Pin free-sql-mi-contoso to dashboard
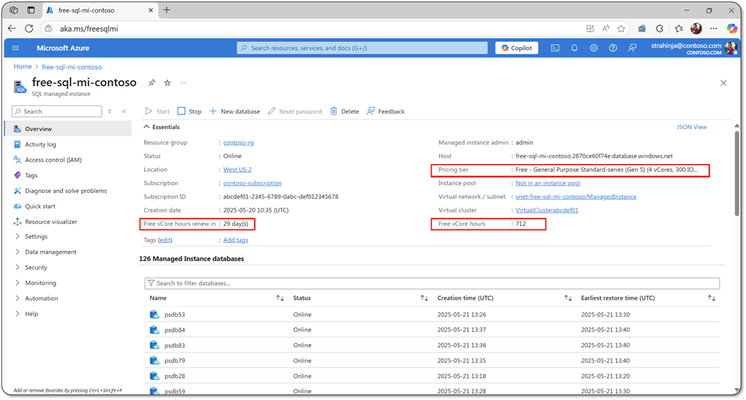Screen dimensions: 746x400 152,83
